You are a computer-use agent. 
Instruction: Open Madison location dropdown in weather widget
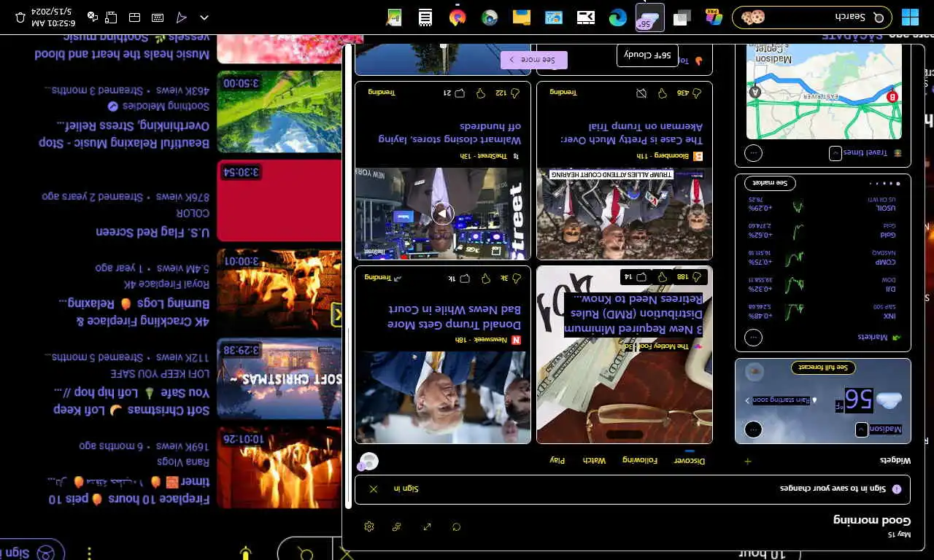tap(862, 429)
